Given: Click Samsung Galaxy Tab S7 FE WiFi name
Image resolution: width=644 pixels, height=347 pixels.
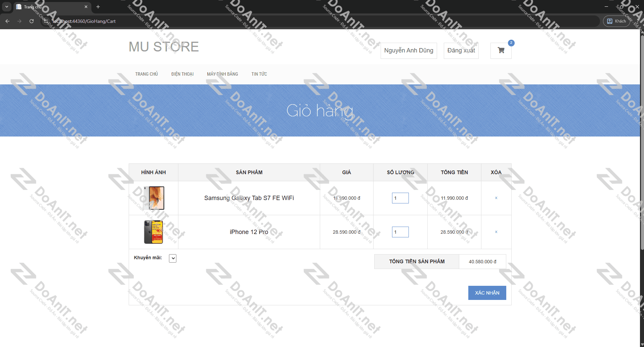Looking at the screenshot, I should [x=249, y=198].
